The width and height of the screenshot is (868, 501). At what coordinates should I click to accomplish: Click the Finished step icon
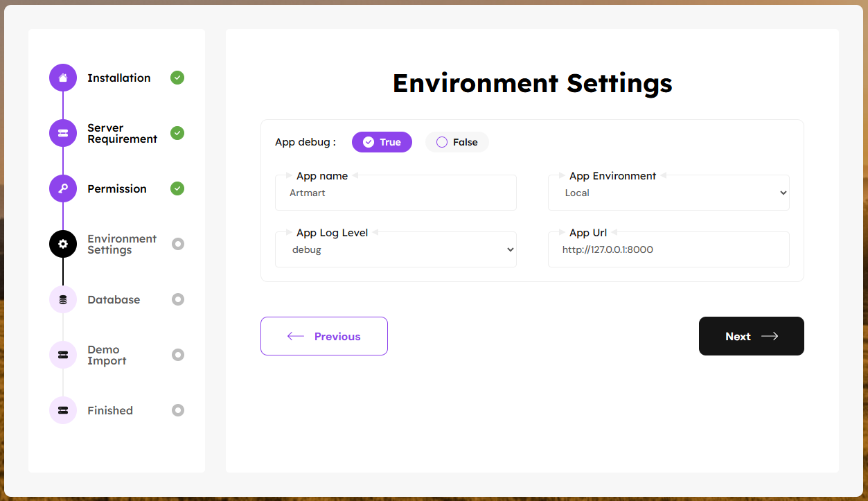pyautogui.click(x=63, y=410)
